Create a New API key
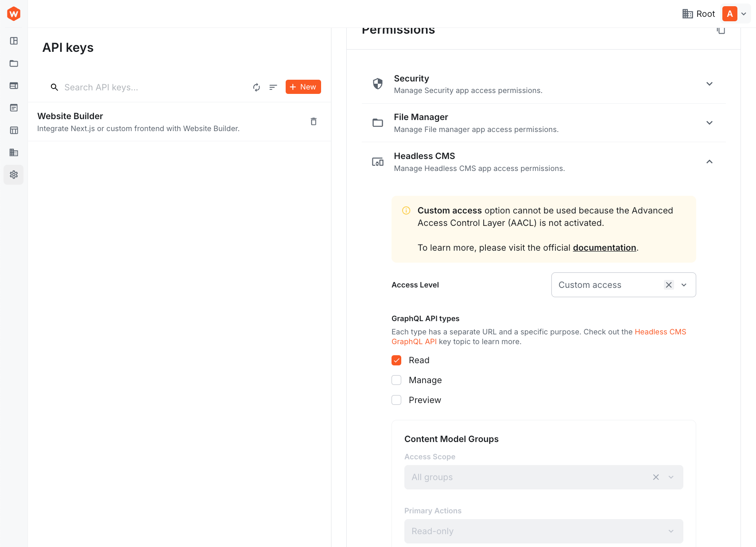This screenshot has width=756, height=547. tap(303, 87)
